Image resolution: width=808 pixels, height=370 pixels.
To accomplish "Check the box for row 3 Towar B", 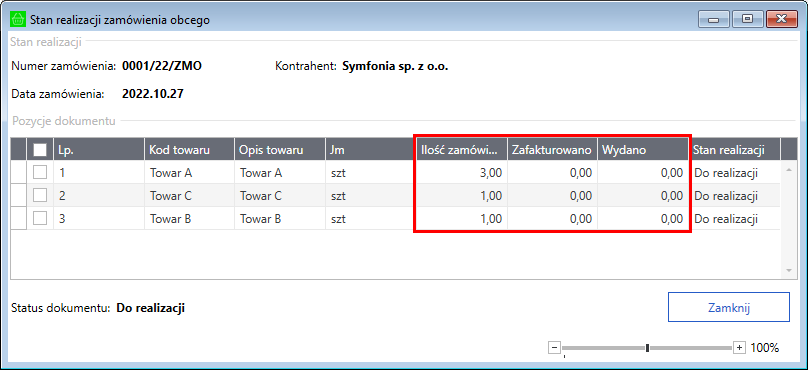I will click(40, 218).
